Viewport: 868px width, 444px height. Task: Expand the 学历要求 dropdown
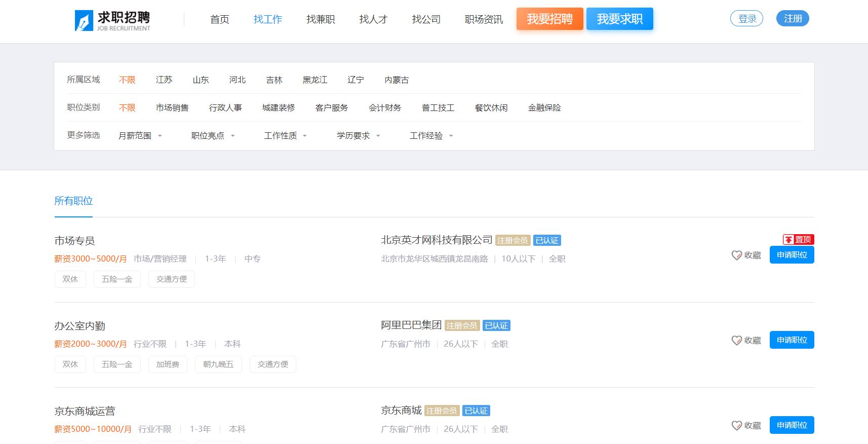359,136
